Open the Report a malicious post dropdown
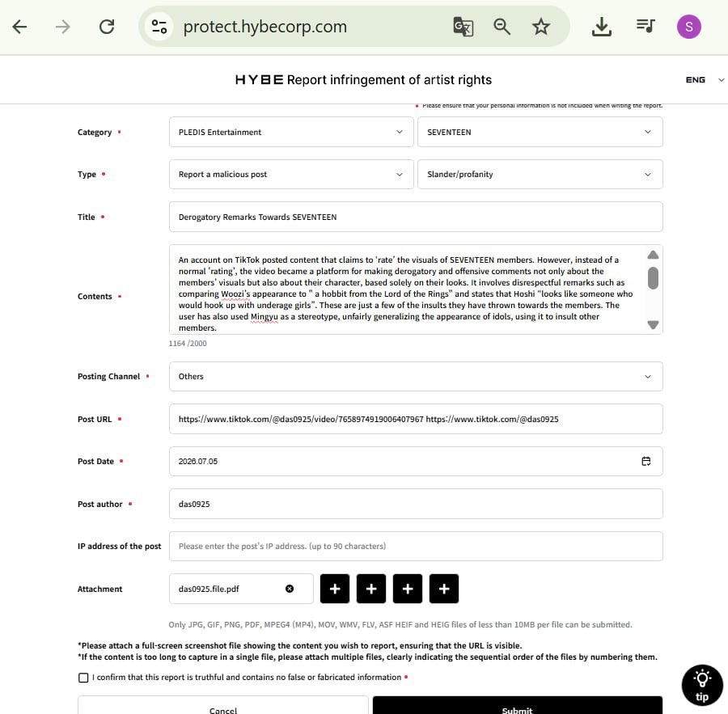728x714 pixels. (291, 174)
